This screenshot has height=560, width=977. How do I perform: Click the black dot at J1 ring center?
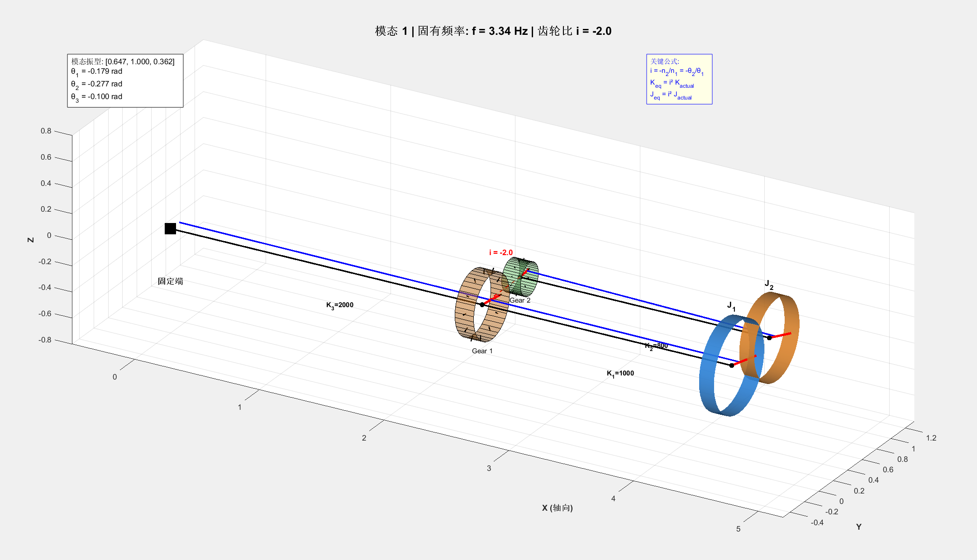[x=731, y=365]
